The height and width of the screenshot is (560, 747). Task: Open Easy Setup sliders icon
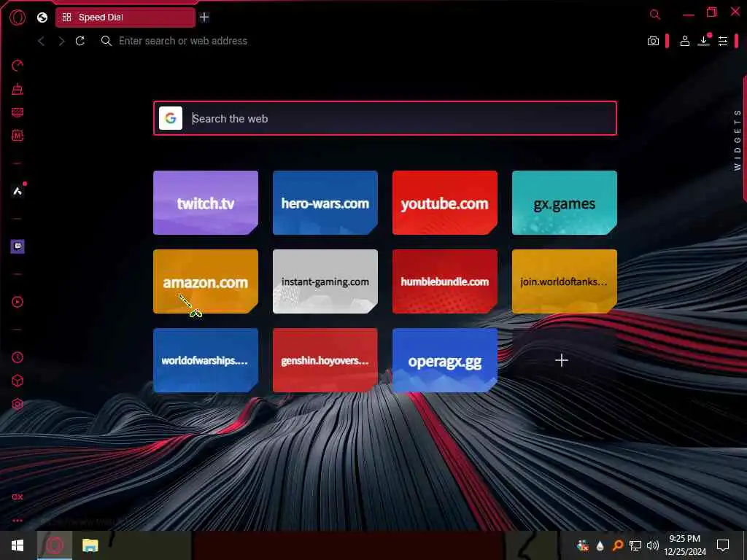pos(723,41)
